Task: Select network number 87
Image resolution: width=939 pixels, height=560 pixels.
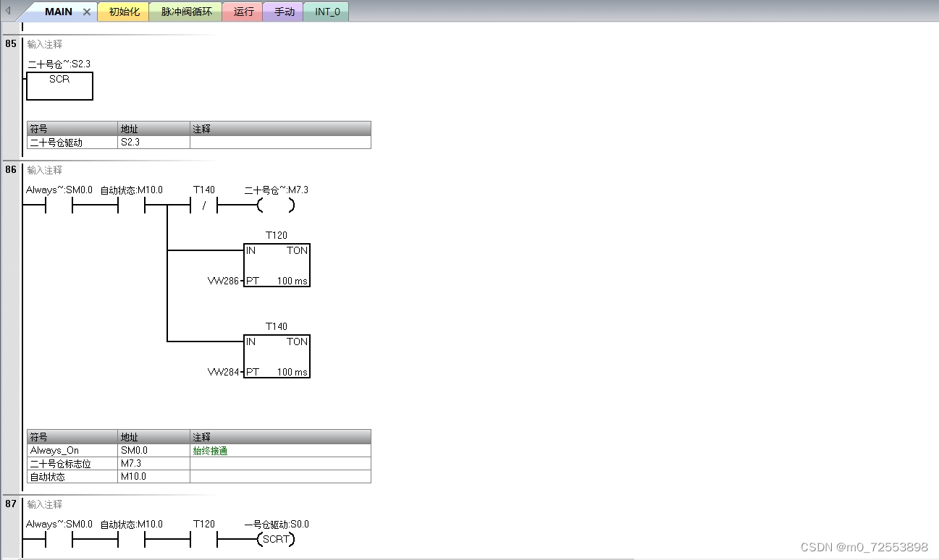Action: click(11, 504)
